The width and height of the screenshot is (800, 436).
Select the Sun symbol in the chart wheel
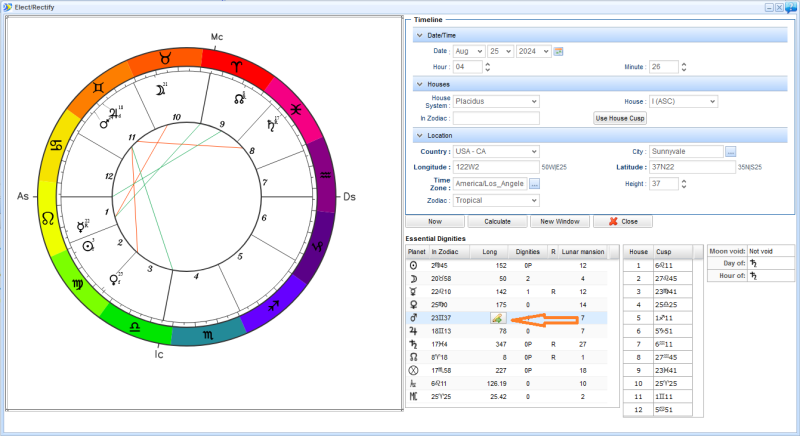(89, 246)
